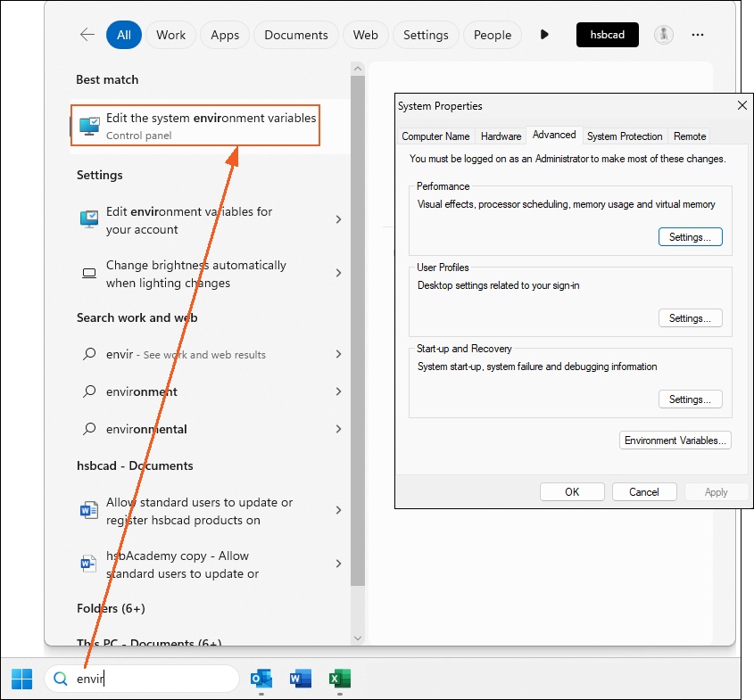Click the results list scrollbar thumb

(x=357, y=331)
